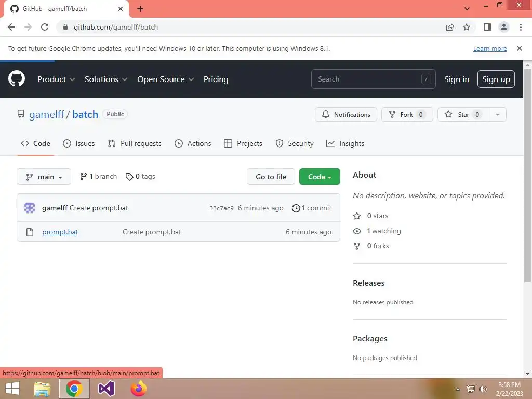Image resolution: width=532 pixels, height=399 pixels.
Task: Open the Pull requests tab
Action: point(135,143)
